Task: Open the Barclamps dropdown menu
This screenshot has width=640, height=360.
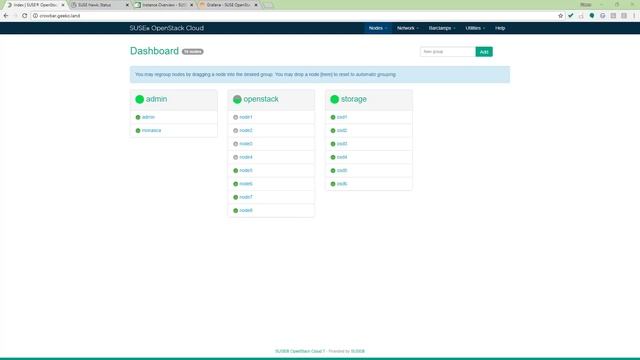Action: (x=442, y=28)
